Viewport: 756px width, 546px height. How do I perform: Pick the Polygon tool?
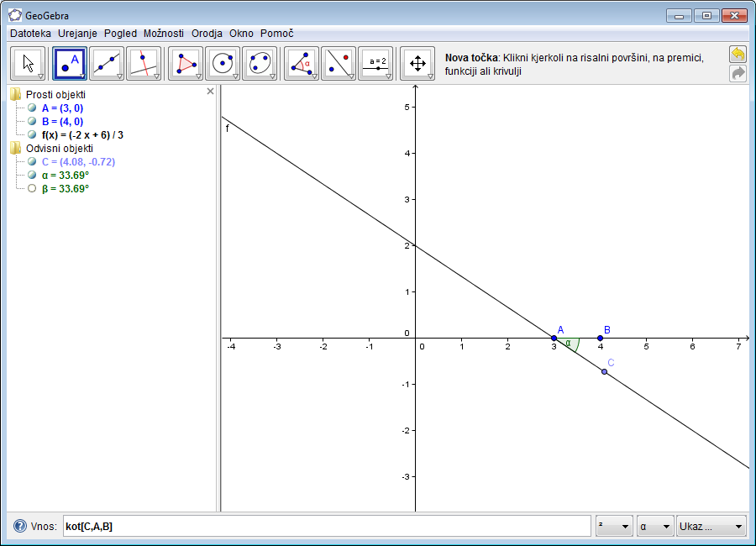(186, 63)
